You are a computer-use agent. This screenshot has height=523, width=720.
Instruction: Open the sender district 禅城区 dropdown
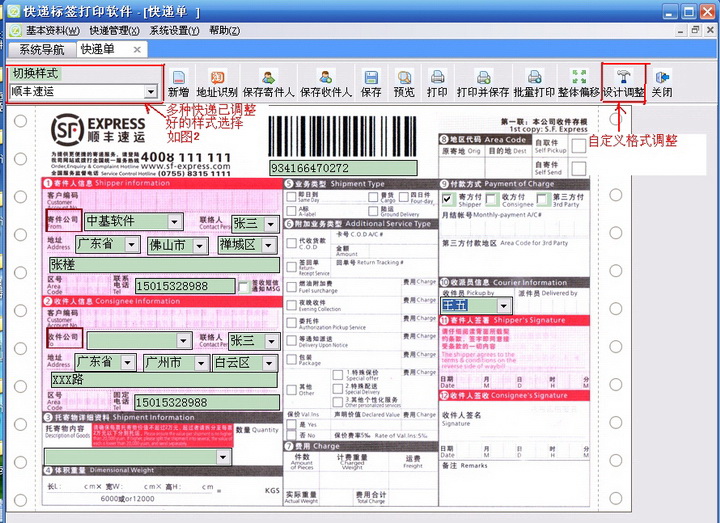coord(269,245)
